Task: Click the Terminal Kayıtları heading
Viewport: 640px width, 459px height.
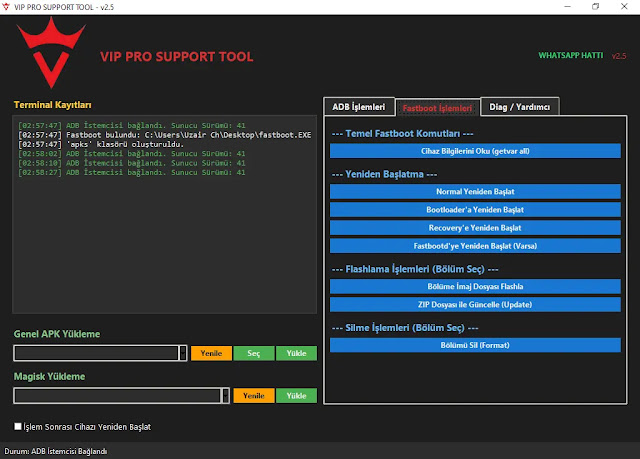Action: (53, 105)
